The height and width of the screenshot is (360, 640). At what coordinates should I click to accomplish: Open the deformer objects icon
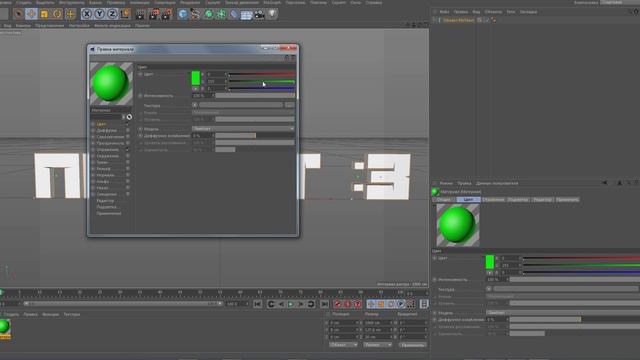pos(233,14)
